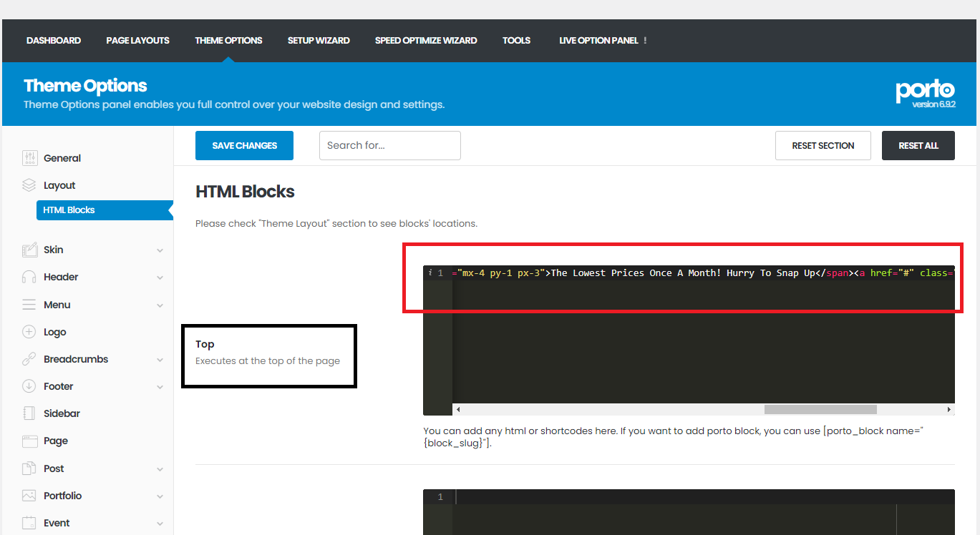Click the HTML Blocks heading
The height and width of the screenshot is (535, 980).
pyautogui.click(x=245, y=192)
